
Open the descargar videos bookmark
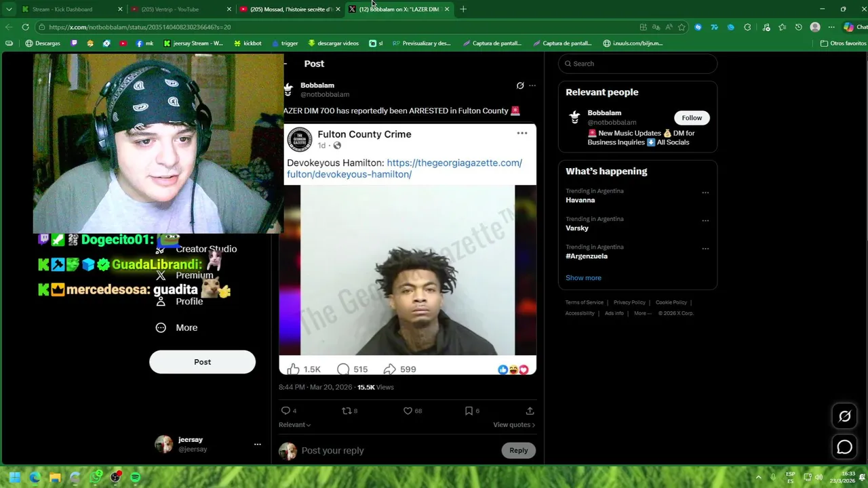coord(333,43)
